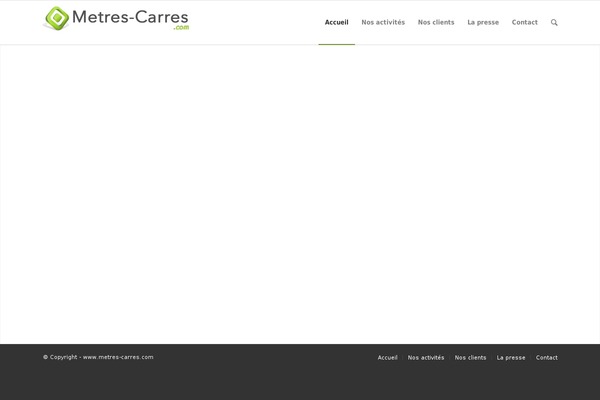Screen dimensions: 600x400
Task: Select Accueil in the top navigation
Action: click(336, 23)
